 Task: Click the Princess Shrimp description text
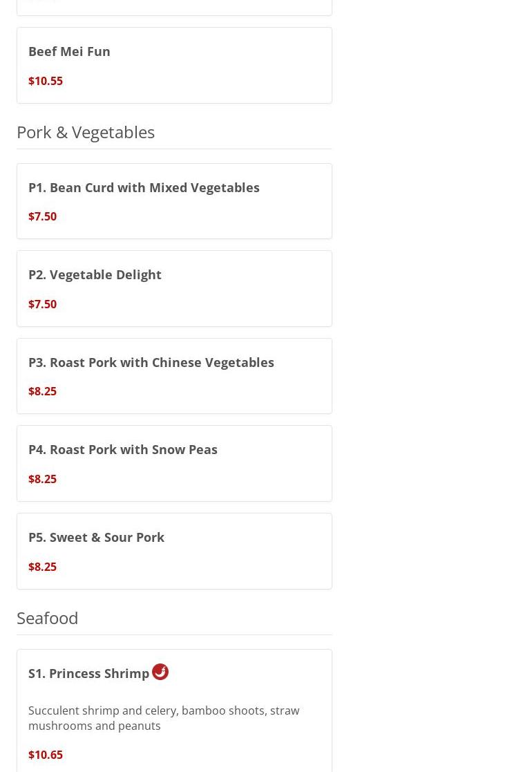(164, 718)
